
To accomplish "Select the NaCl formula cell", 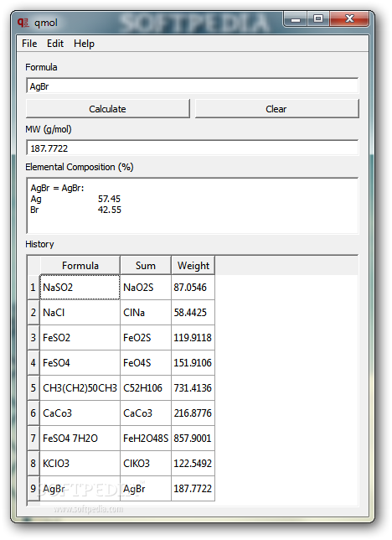I will 80,313.
